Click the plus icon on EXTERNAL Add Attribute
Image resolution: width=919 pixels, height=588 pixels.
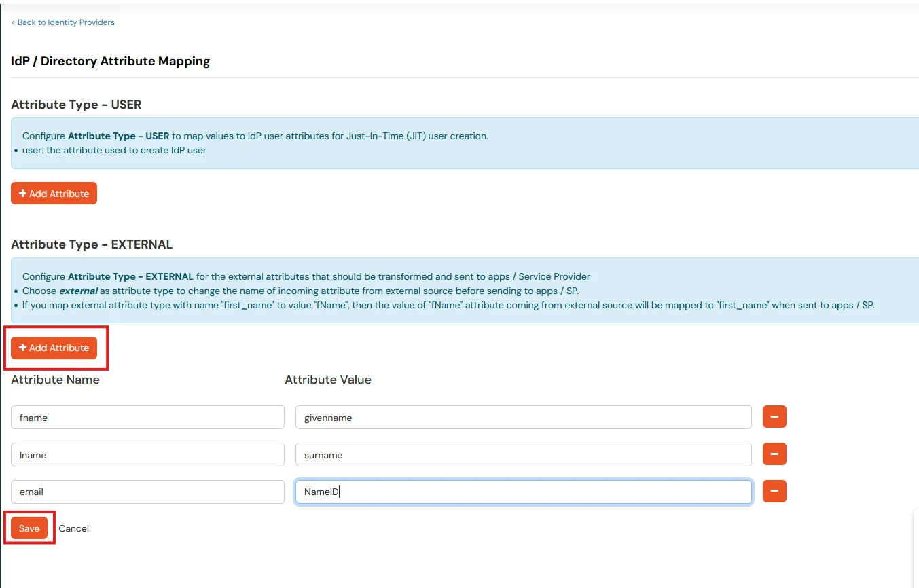(x=23, y=348)
